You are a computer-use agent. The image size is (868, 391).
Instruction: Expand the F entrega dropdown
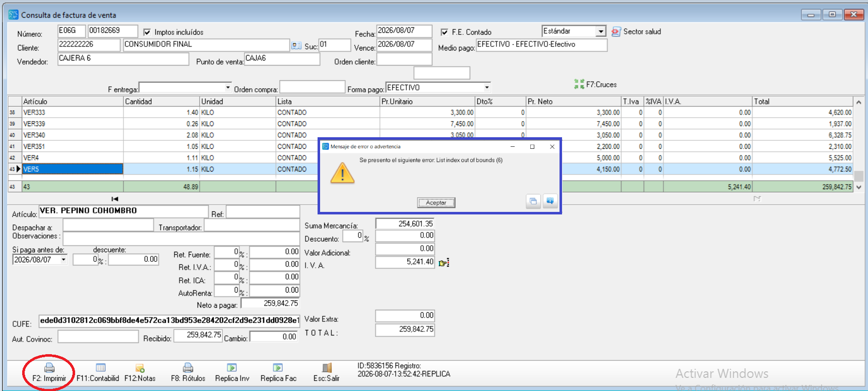tap(228, 88)
